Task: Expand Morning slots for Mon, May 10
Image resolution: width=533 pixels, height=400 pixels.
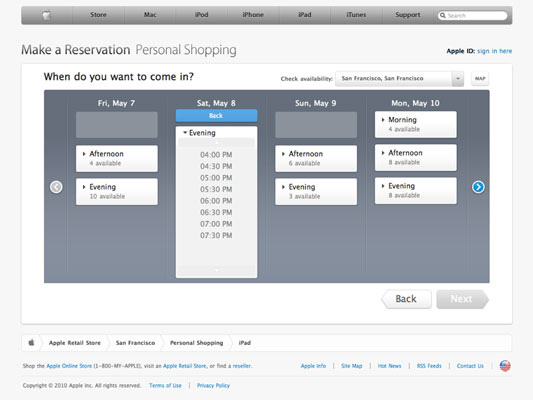Action: (x=415, y=124)
